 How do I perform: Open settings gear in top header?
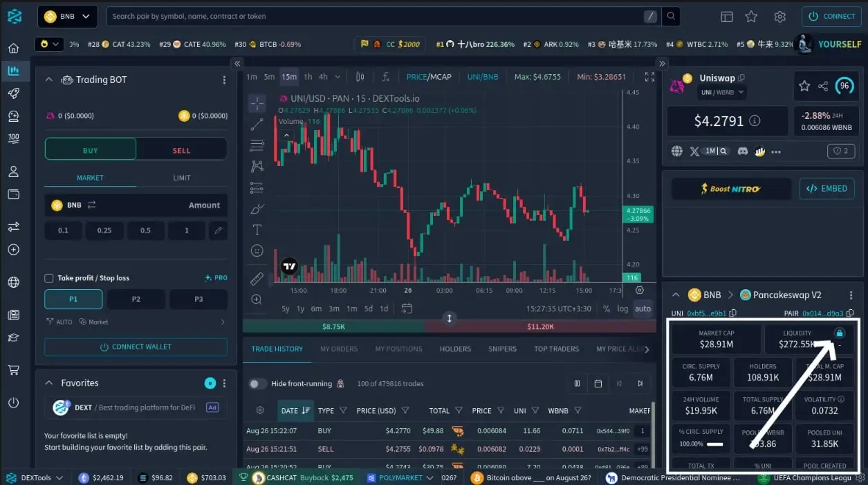[780, 17]
